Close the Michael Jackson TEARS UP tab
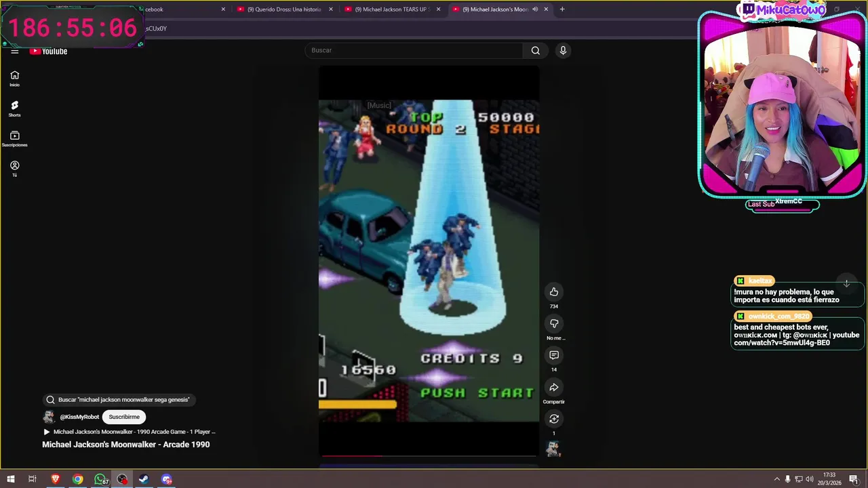 point(439,9)
